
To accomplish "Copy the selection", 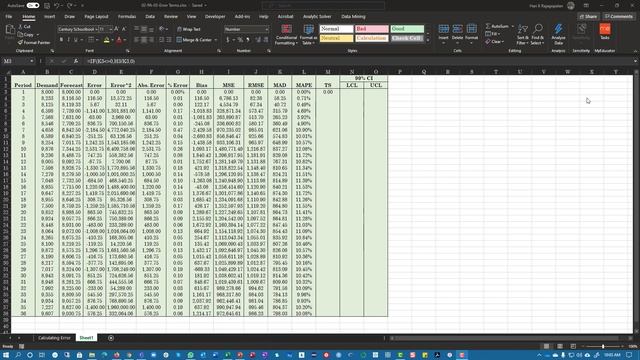I will pos(26,35).
